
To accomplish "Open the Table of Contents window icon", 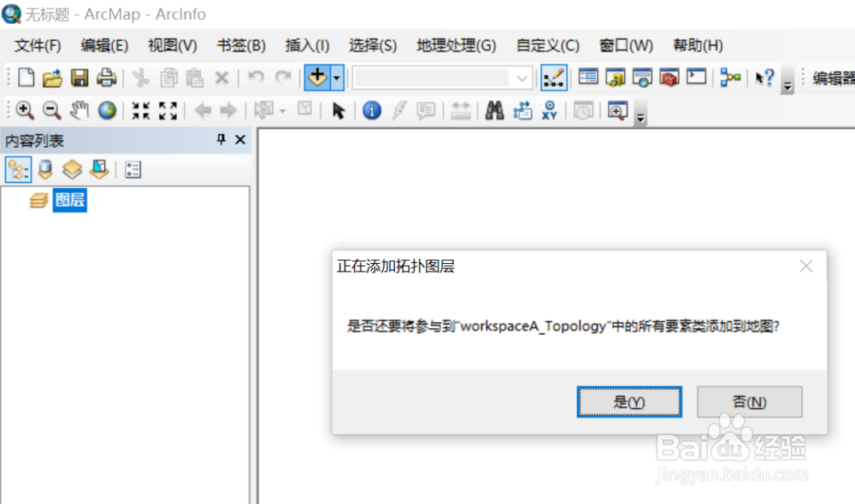I will click(588, 78).
